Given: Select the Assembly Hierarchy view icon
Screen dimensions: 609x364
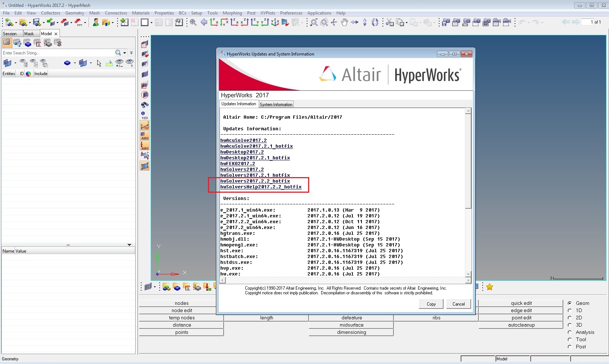Looking at the screenshot, I should [17, 43].
